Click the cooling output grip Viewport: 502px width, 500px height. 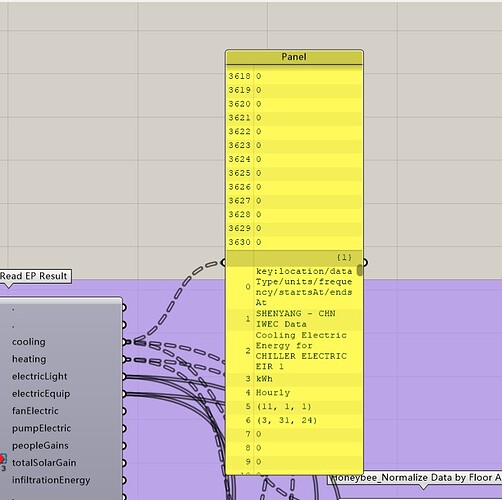(124, 342)
